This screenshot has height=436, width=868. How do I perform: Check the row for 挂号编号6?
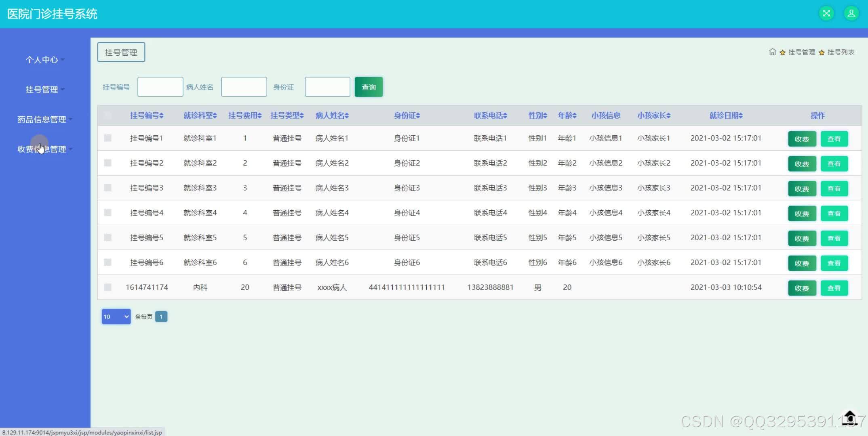(107, 262)
